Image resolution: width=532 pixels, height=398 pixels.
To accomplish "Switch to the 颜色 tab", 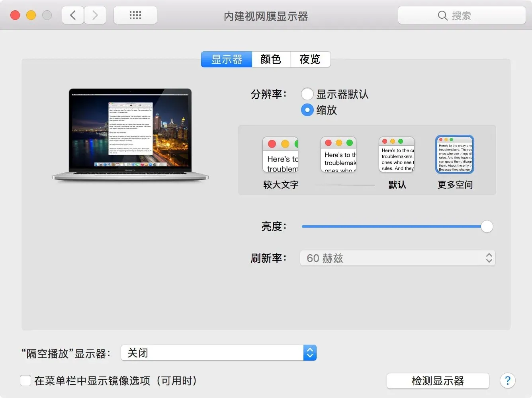I will pos(271,59).
